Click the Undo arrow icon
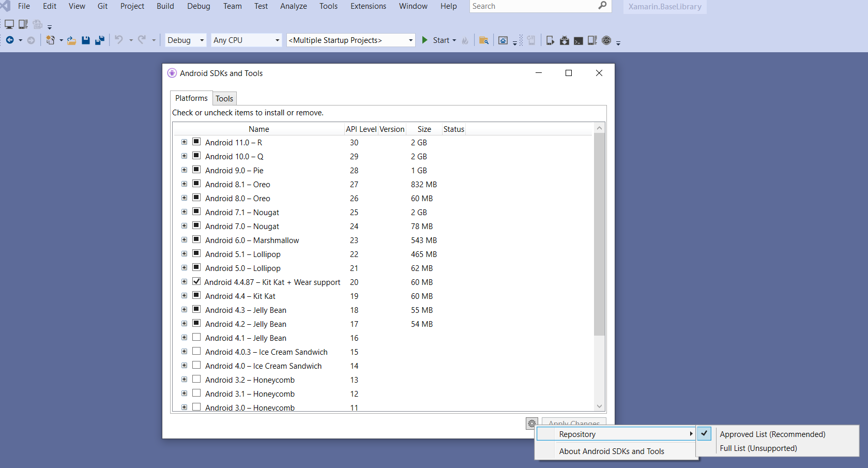Image resolution: width=868 pixels, height=468 pixels. 119,40
